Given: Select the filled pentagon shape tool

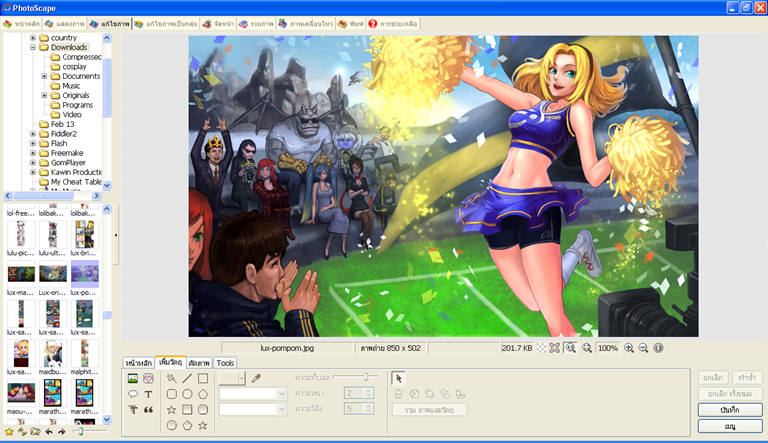Looking at the screenshot, I should 187,425.
